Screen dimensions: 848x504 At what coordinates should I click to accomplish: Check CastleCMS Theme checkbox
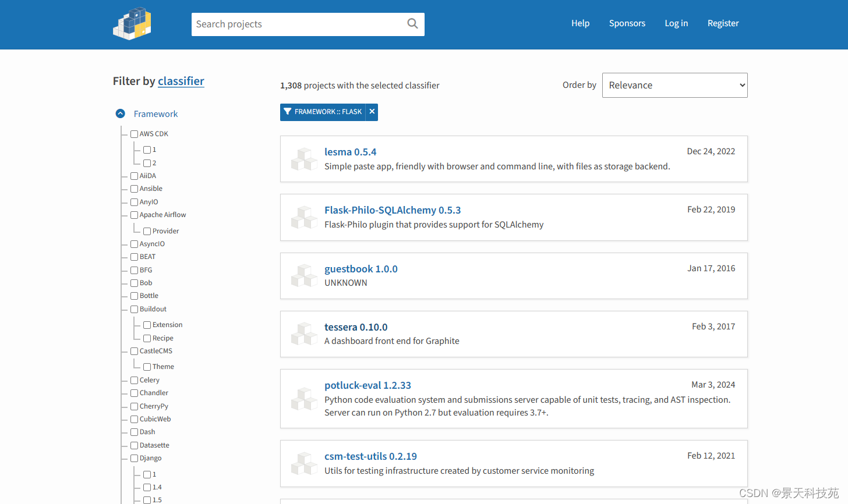click(x=147, y=367)
